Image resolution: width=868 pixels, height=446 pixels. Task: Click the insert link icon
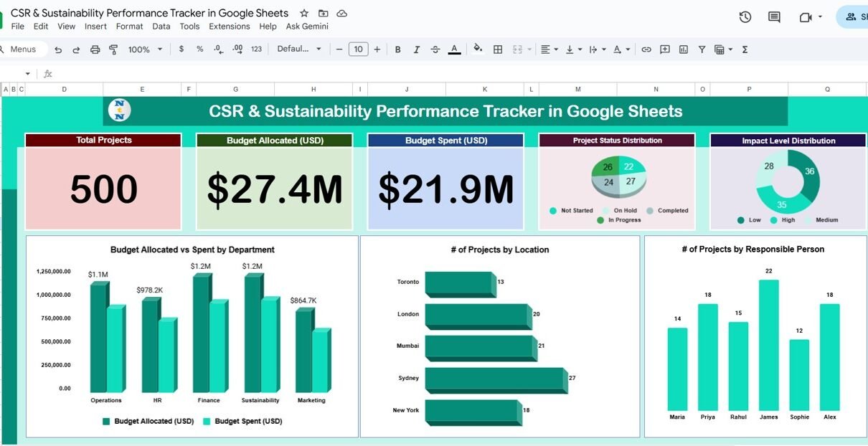pos(646,49)
